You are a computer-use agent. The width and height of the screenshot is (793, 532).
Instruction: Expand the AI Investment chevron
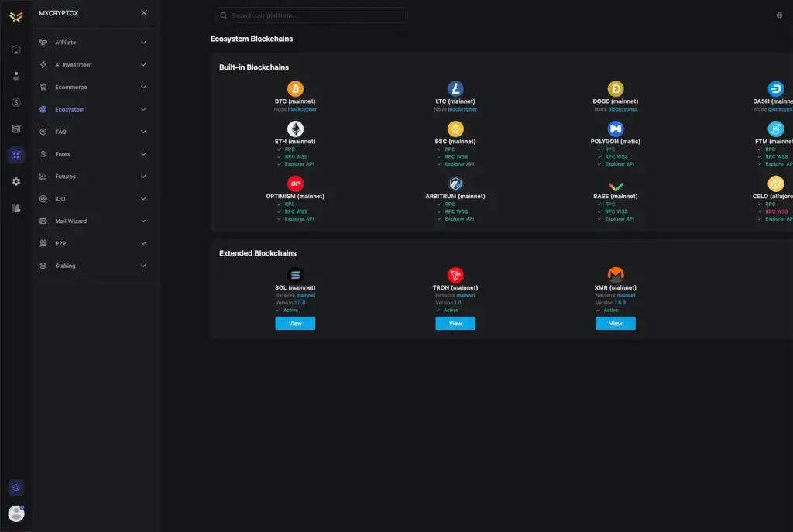143,65
